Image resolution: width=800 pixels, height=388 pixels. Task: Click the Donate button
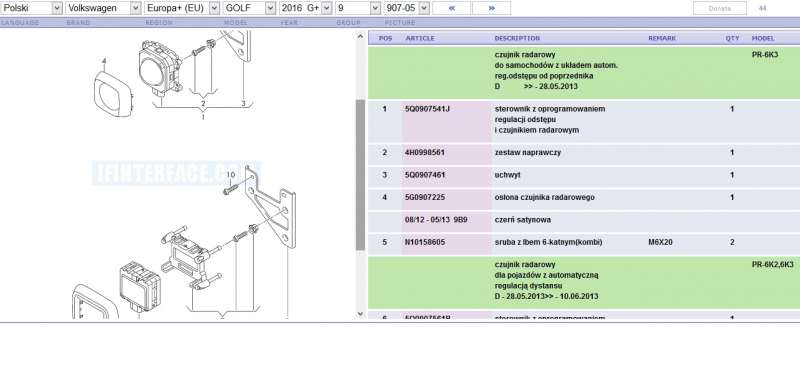(719, 8)
